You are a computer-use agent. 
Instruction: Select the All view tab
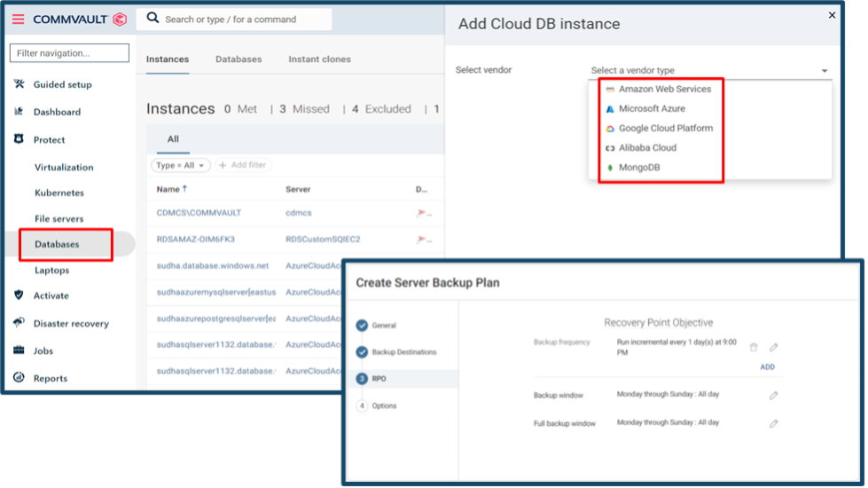click(173, 139)
